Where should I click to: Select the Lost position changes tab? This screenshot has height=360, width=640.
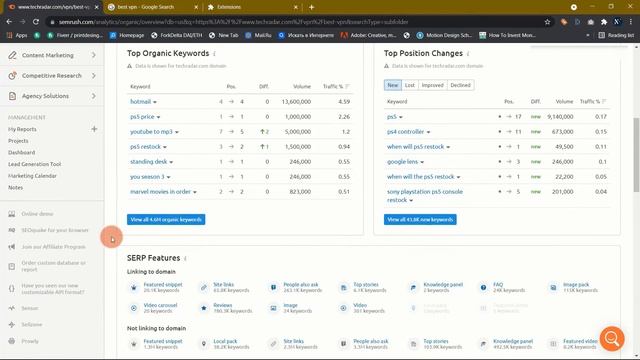(410, 85)
